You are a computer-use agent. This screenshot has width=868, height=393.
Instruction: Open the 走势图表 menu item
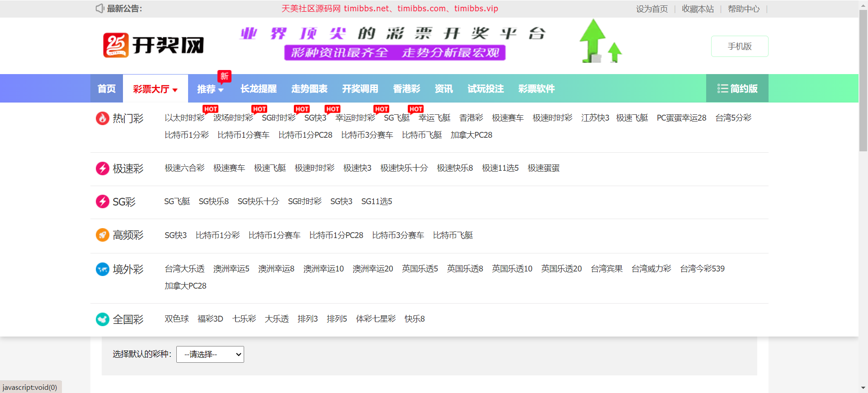tap(309, 89)
